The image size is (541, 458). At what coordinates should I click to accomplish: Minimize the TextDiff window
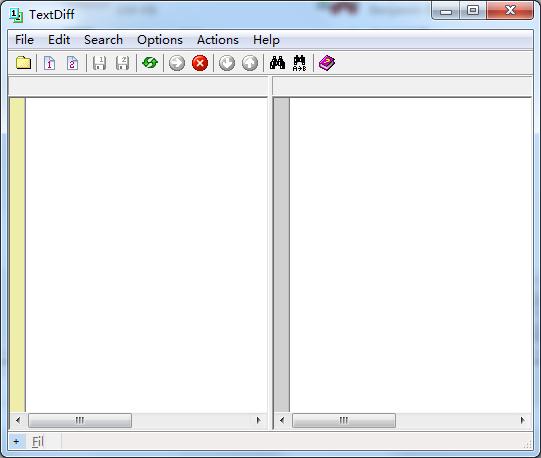[446, 11]
